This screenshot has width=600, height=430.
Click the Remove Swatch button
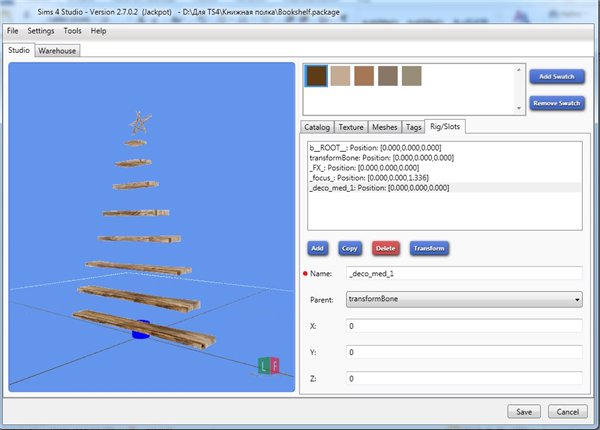pos(555,102)
